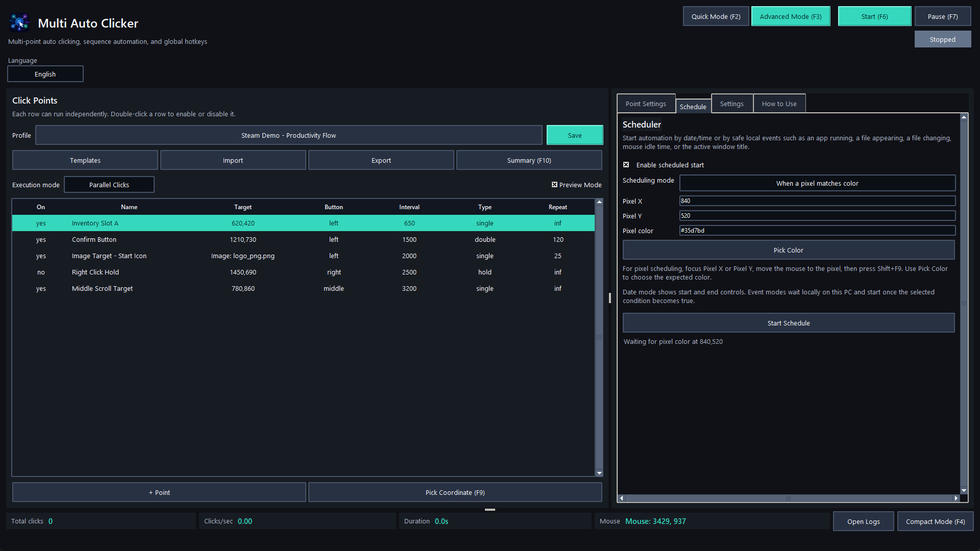Open the How to Use tab
The height and width of the screenshot is (551, 980).
point(779,104)
